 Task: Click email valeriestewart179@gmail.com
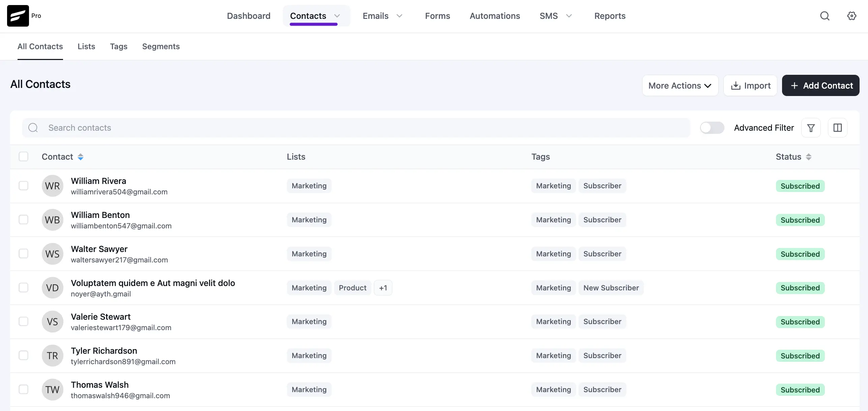(121, 328)
